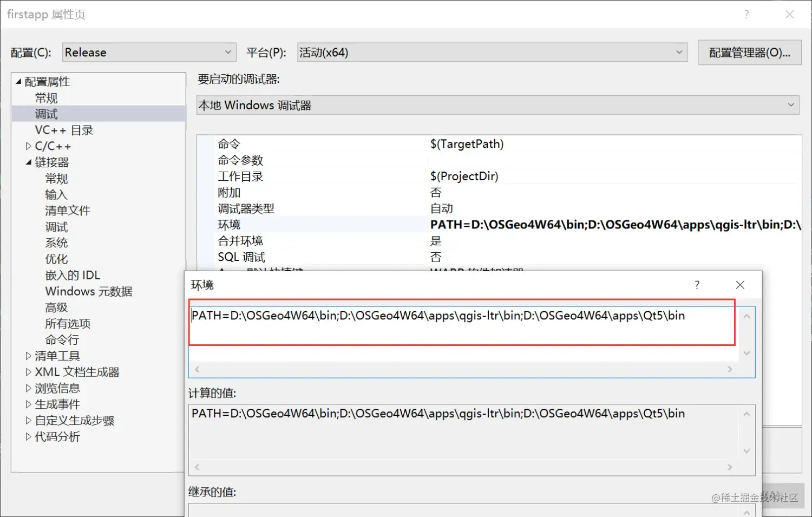Screen dimensions: 812x517
Task: Click help icon of firstapp 属性页
Action: 746,15
